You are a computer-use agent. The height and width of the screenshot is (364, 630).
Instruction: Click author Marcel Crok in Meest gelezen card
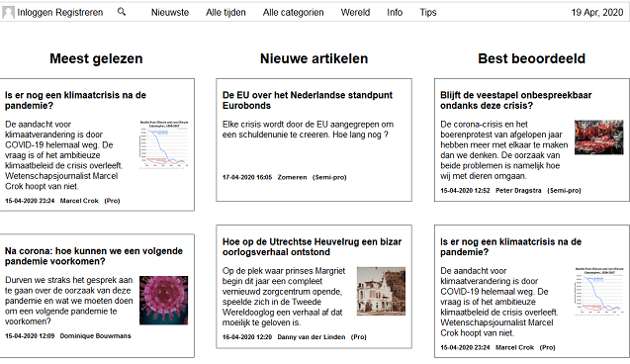coord(79,201)
